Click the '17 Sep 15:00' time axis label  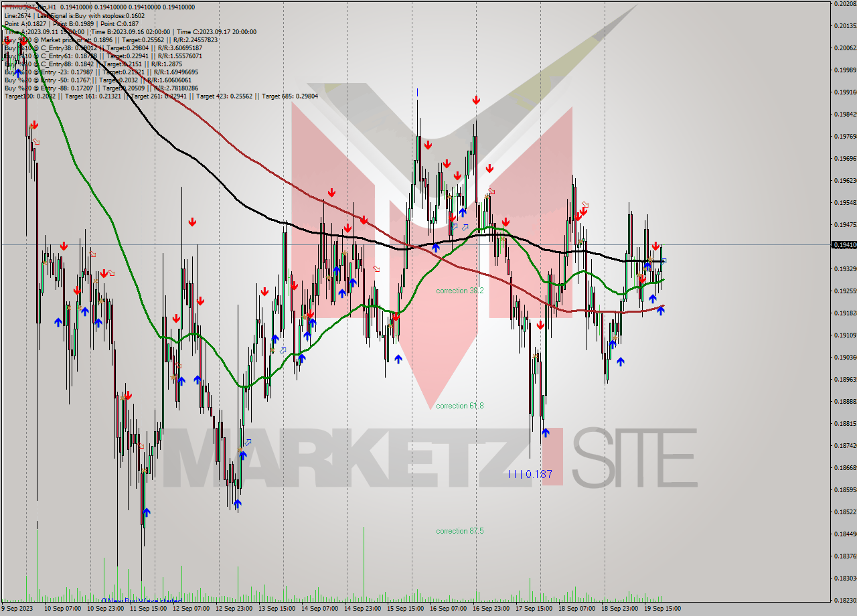pyautogui.click(x=534, y=609)
